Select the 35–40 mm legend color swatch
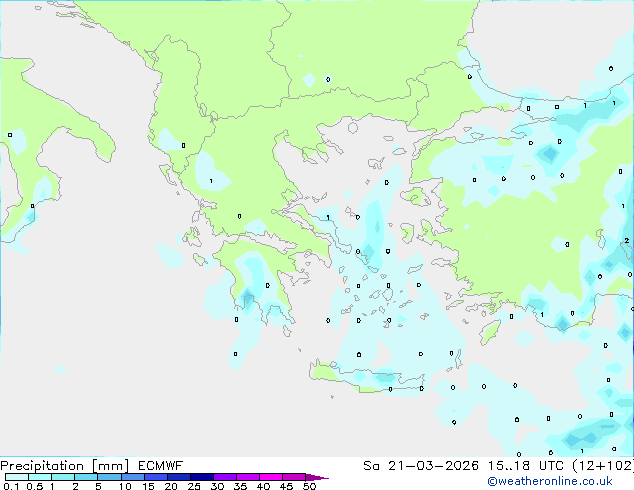634x490 pixels. pyautogui.click(x=247, y=477)
